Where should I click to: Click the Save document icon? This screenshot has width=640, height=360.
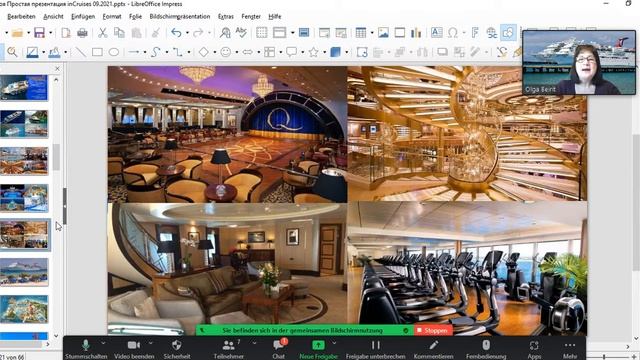click(39, 33)
